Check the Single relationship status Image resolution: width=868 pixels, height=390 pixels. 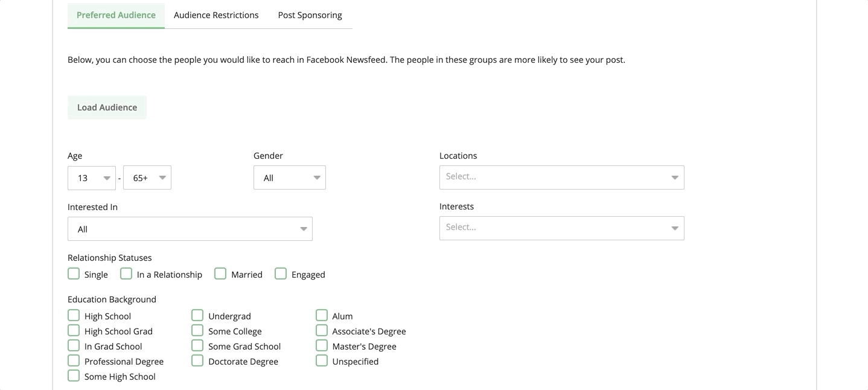pyautogui.click(x=73, y=273)
